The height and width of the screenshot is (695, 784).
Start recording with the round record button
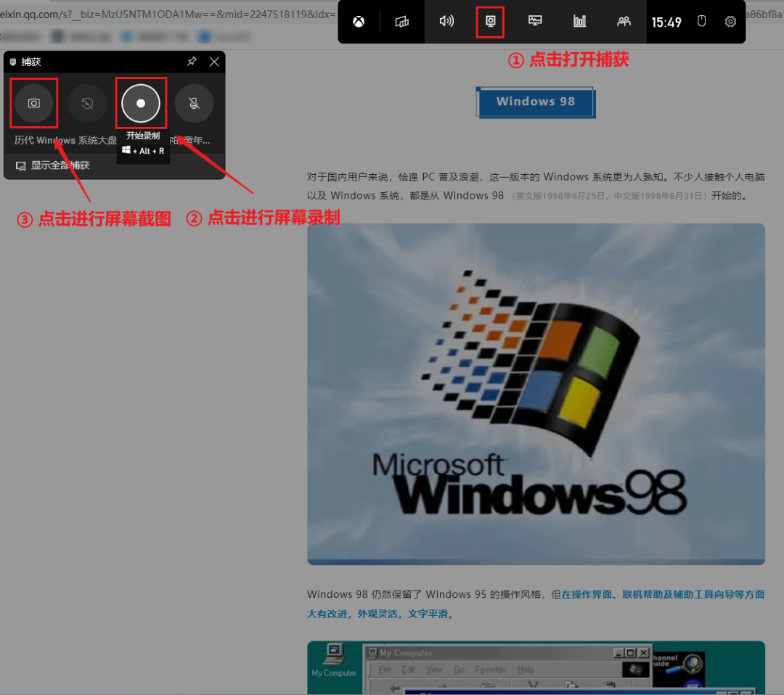click(141, 103)
